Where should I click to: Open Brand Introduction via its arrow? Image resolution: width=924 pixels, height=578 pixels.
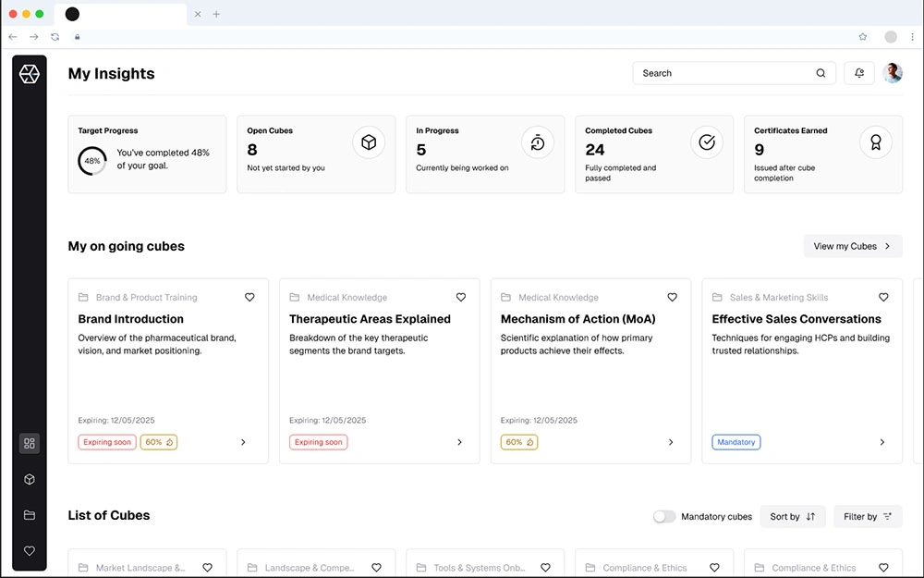[x=243, y=442]
